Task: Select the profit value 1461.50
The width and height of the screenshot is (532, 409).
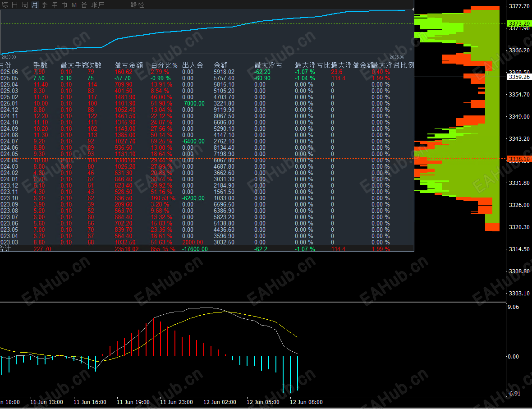Action: (x=125, y=116)
